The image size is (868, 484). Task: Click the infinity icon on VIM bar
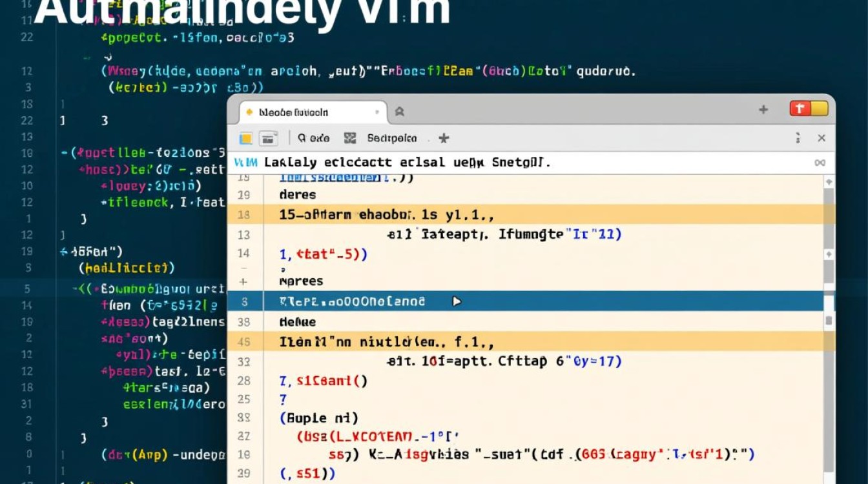point(820,163)
